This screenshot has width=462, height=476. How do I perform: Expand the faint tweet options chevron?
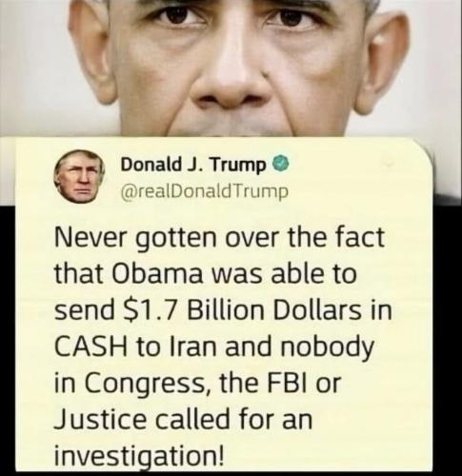pos(389,164)
